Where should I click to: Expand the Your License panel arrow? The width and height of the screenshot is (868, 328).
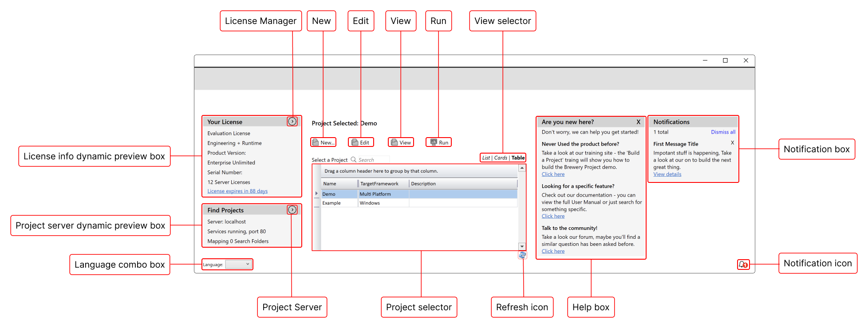[x=292, y=122]
